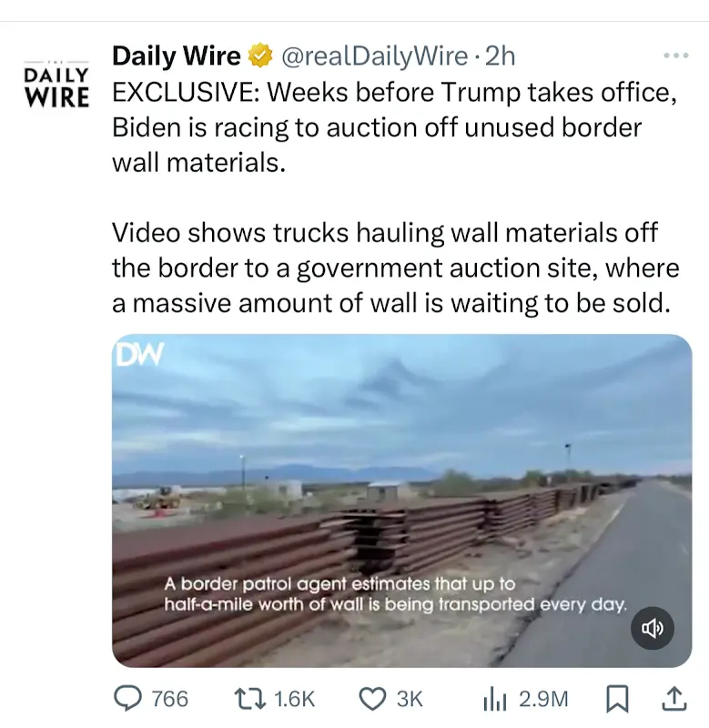Viewport: 709px width, 728px height.
Task: Open the Daily Wire display name
Action: click(x=177, y=56)
